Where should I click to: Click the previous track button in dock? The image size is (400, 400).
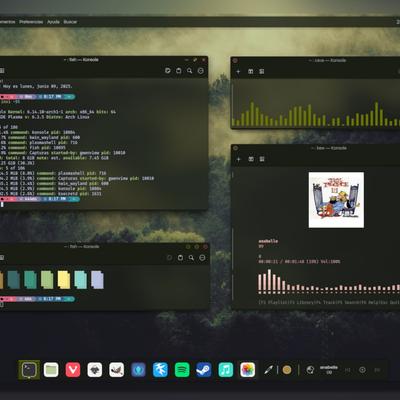pyautogui.click(x=348, y=370)
